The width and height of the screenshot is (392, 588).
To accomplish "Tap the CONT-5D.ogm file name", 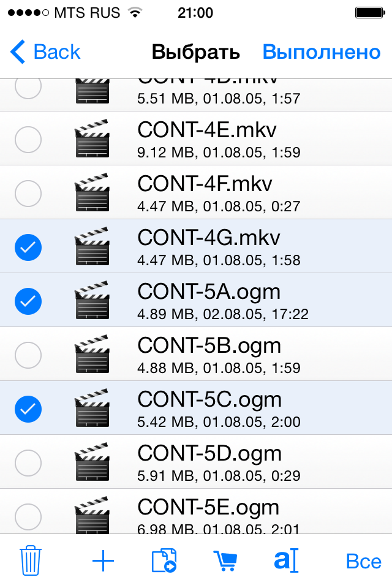I will click(x=209, y=454).
